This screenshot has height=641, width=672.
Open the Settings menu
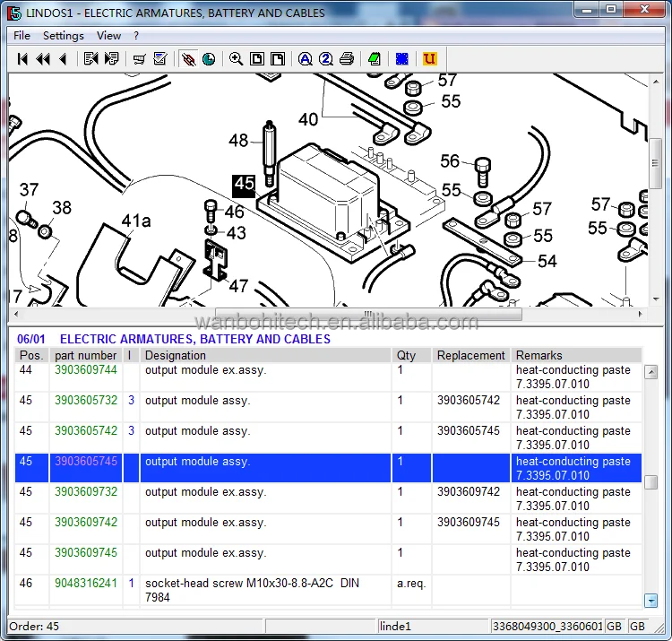click(64, 36)
